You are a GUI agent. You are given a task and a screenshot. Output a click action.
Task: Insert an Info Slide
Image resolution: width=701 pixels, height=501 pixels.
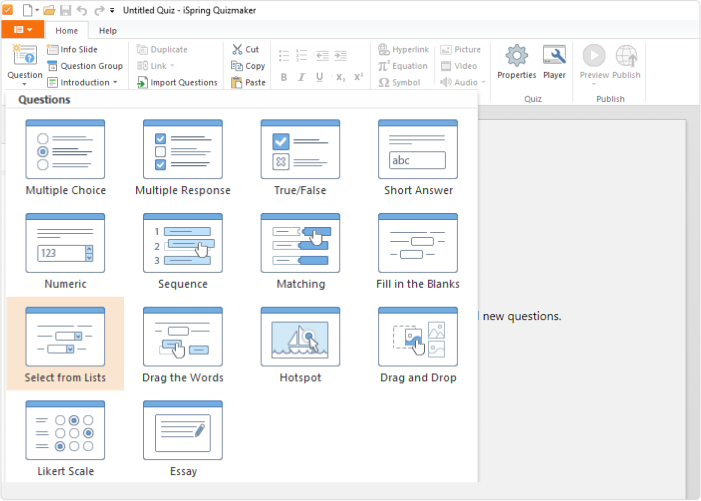point(72,49)
